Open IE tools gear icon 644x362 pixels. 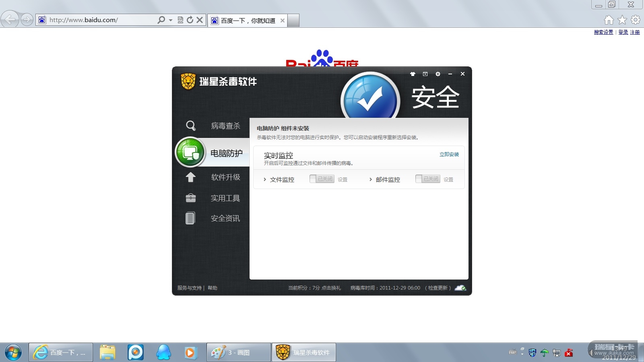pyautogui.click(x=636, y=20)
